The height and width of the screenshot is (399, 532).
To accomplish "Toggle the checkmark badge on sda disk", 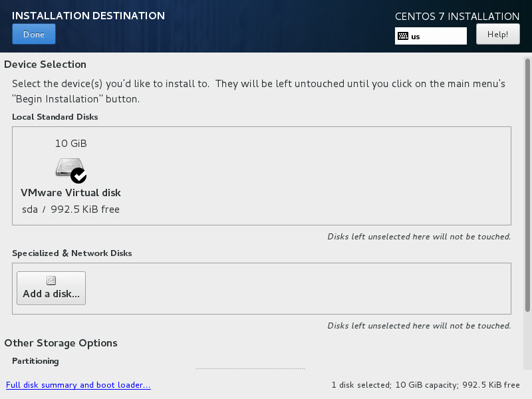I will (78, 176).
